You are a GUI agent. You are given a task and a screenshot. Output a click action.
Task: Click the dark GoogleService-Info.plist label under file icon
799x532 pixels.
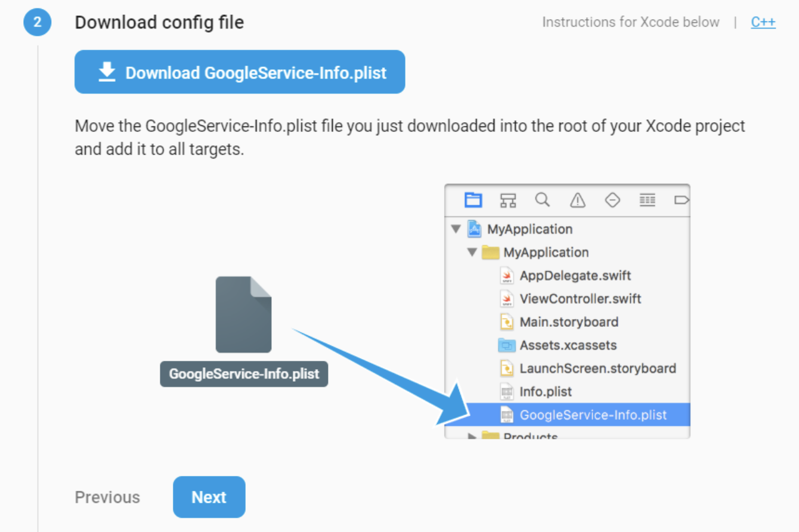pyautogui.click(x=244, y=375)
